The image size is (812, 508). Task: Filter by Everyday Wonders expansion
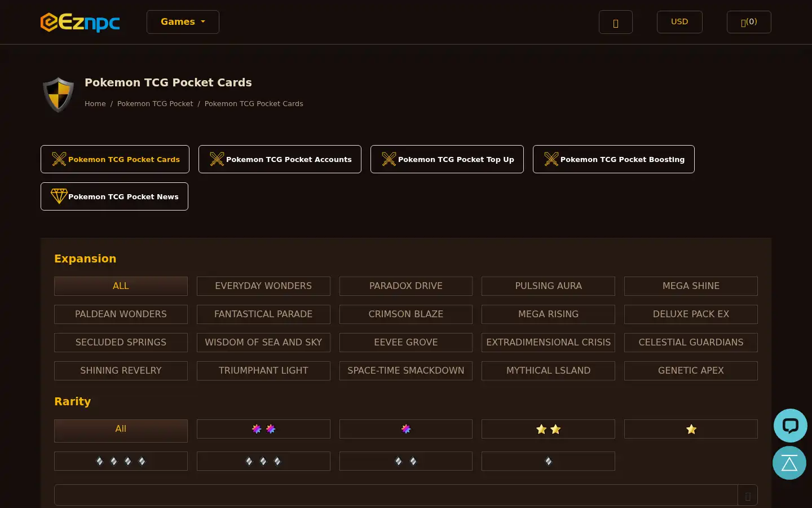click(263, 286)
